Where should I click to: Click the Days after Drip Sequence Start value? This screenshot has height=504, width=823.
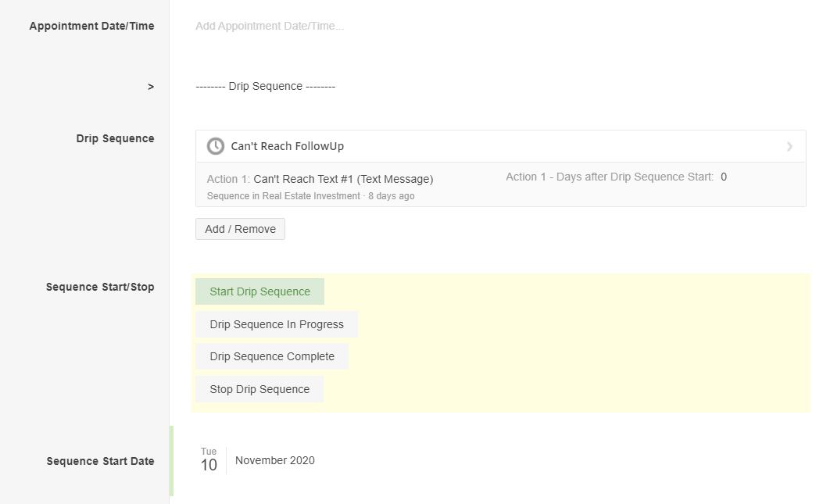point(724,177)
